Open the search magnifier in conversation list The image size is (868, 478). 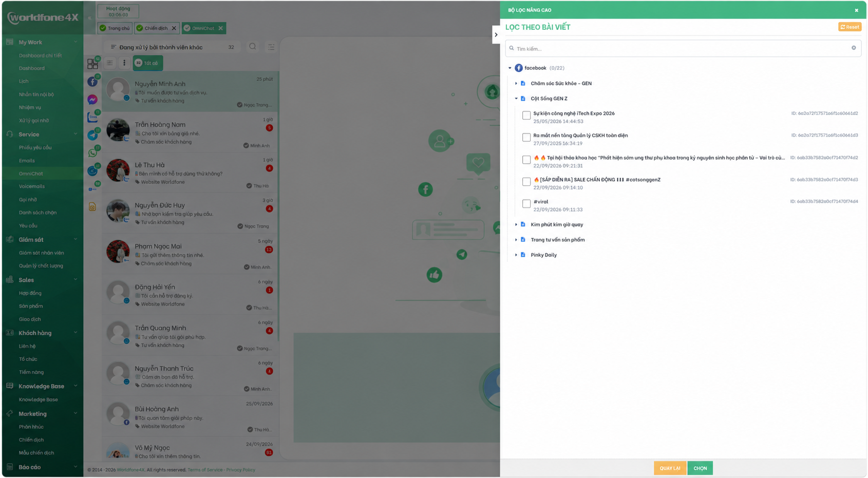pos(253,47)
